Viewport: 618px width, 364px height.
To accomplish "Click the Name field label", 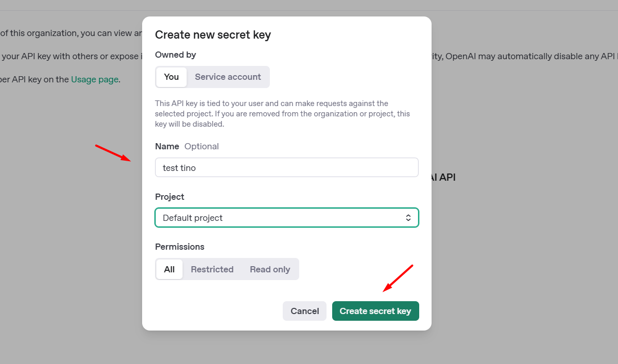I will (167, 146).
